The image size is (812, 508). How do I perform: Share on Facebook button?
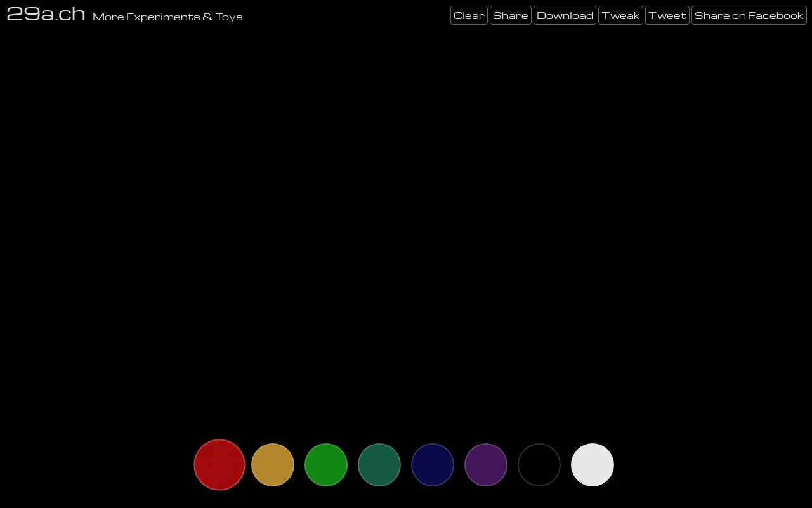[x=749, y=15]
